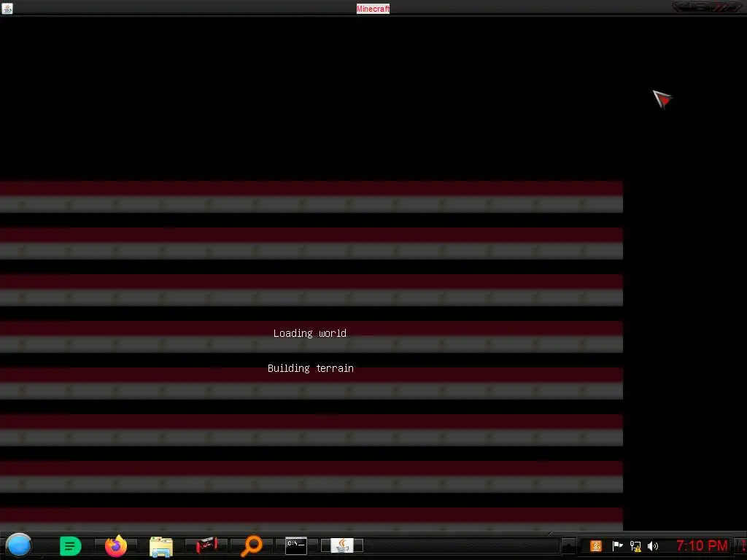Click the 'Building terrain' text

pyautogui.click(x=311, y=368)
